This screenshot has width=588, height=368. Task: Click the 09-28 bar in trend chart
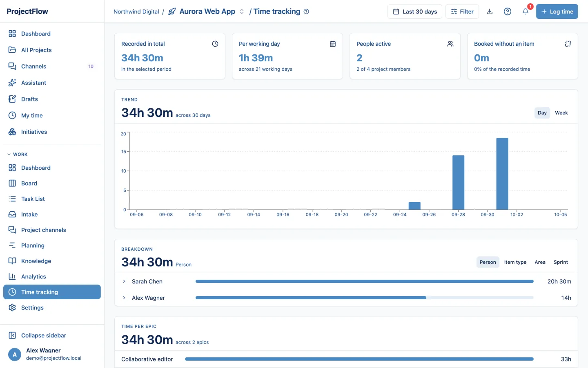[458, 182]
